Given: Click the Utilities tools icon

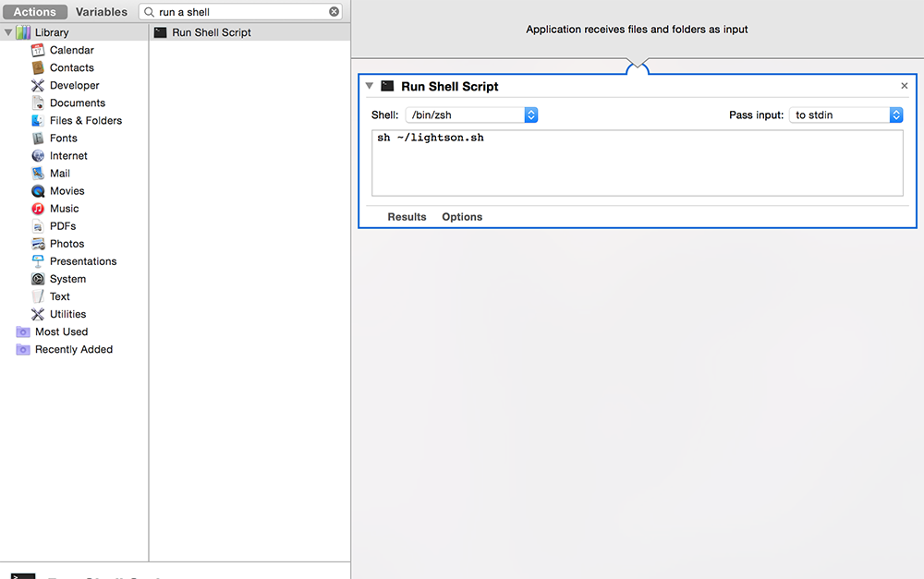Looking at the screenshot, I should point(38,314).
